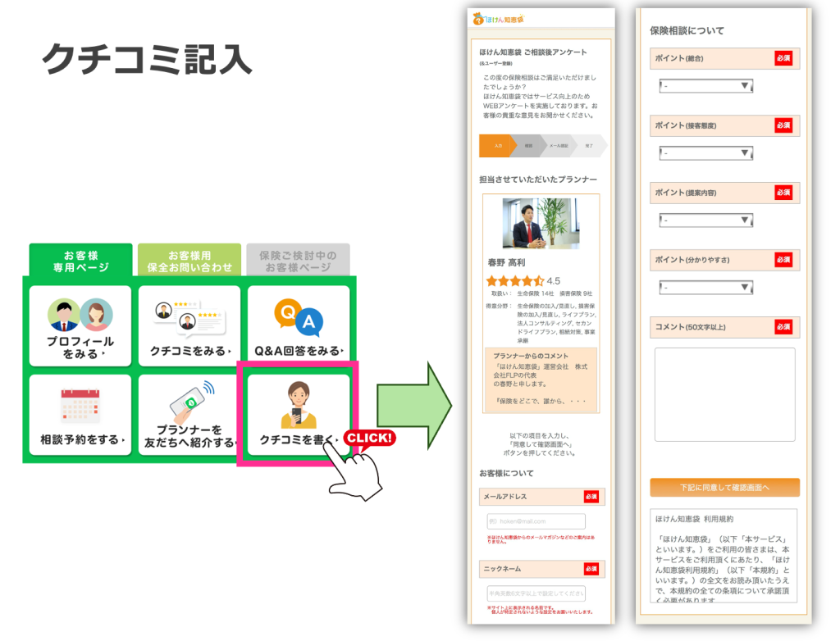Click the メール認証 step in progress bar
Image resolution: width=840 pixels, height=641 pixels.
point(559,146)
